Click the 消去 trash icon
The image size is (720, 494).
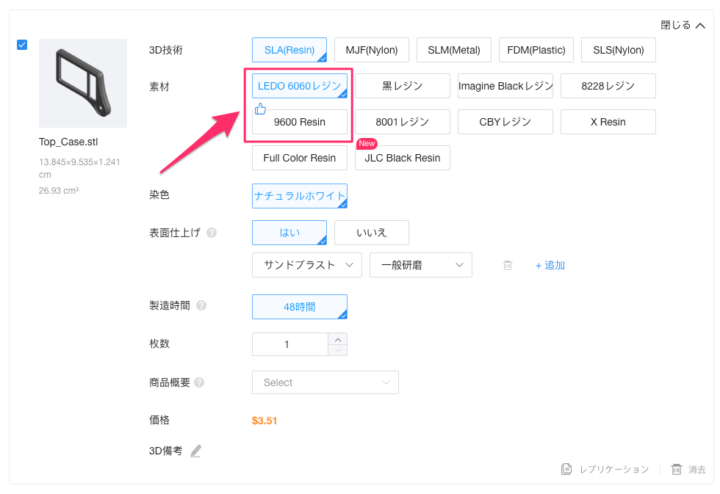(677, 469)
